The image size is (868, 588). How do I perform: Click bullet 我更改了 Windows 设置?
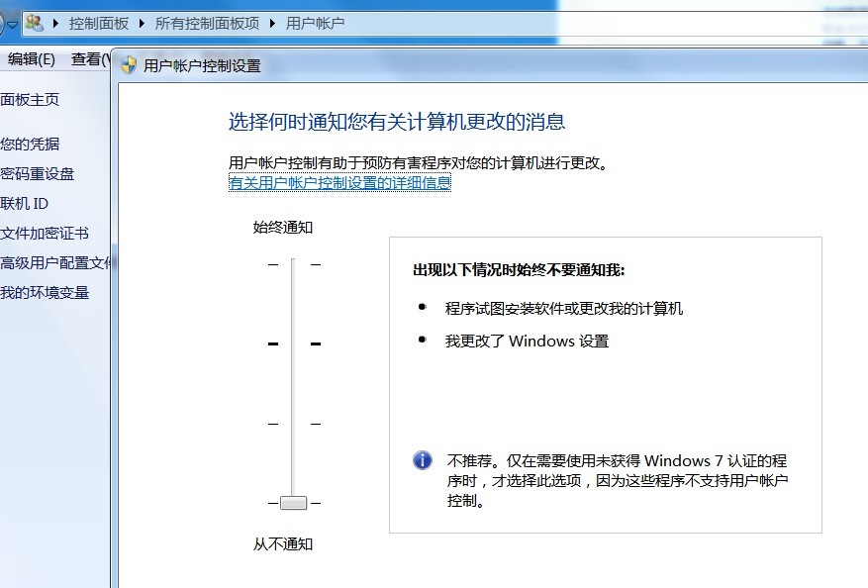[527, 342]
